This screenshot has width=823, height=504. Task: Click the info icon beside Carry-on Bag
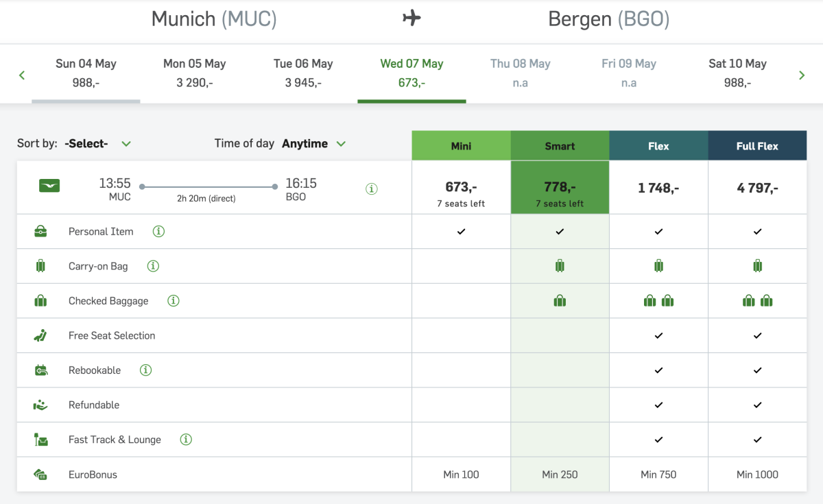tap(153, 266)
